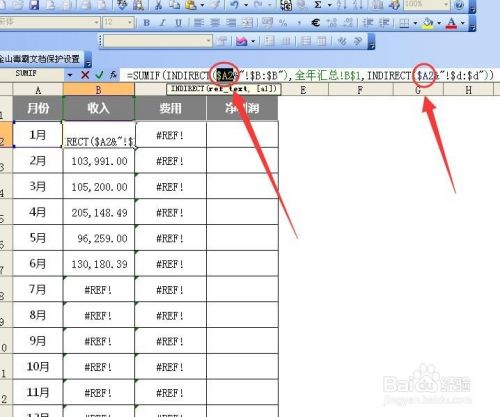Click the Name Box showing SUMIF
The width and height of the screenshot is (500, 417).
click(33, 74)
